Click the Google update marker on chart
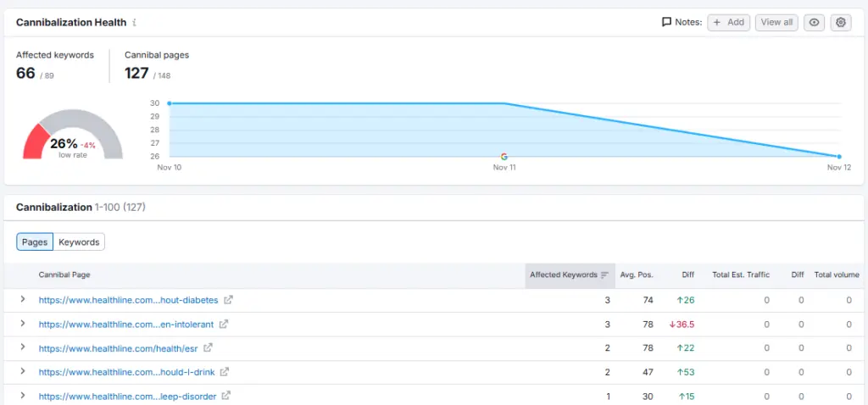This screenshot has height=405, width=868. pyautogui.click(x=504, y=157)
